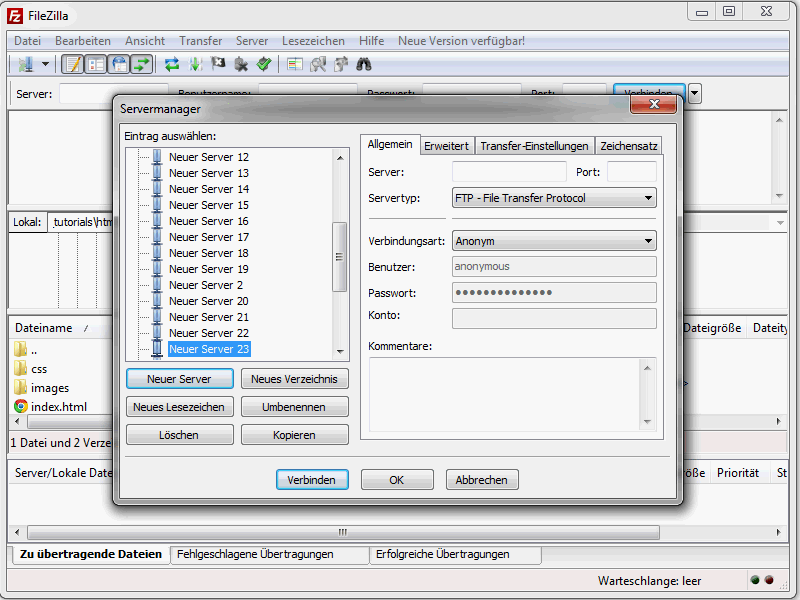Click the server list scrollbar thumb
The width and height of the screenshot is (800, 600).
[x=339, y=257]
